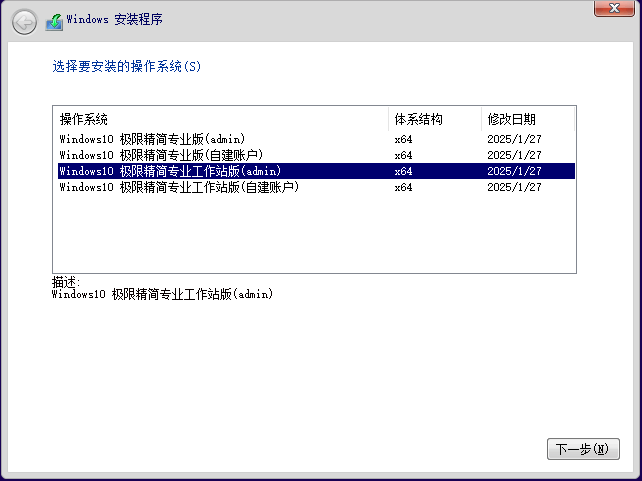Click 2025/1/27 date of 专业工作站版(自建账户) row

514,187
